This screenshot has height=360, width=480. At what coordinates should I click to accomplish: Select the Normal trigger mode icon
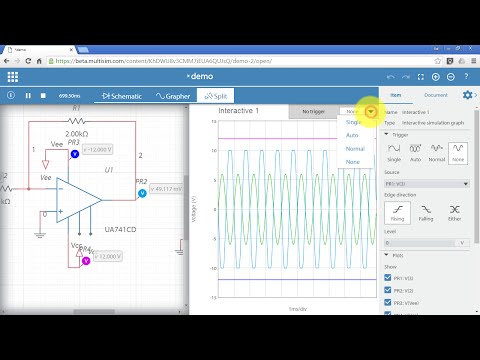437,152
